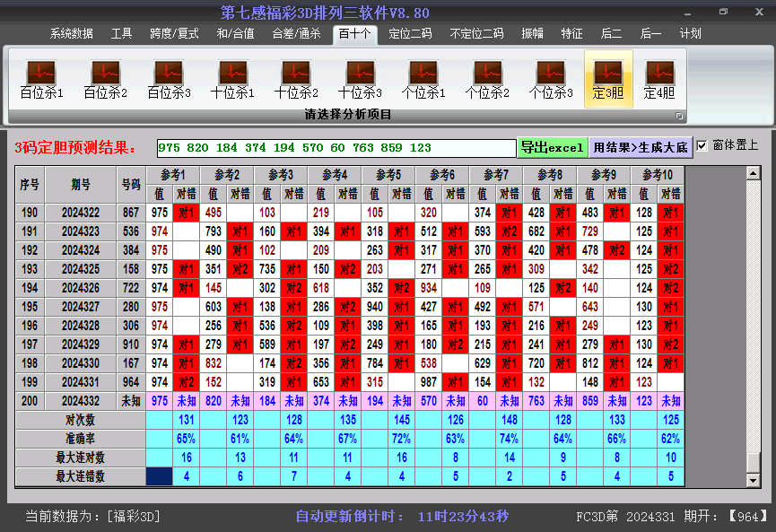
Task: Switch to the 跨度/复式 tab
Action: coord(174,34)
